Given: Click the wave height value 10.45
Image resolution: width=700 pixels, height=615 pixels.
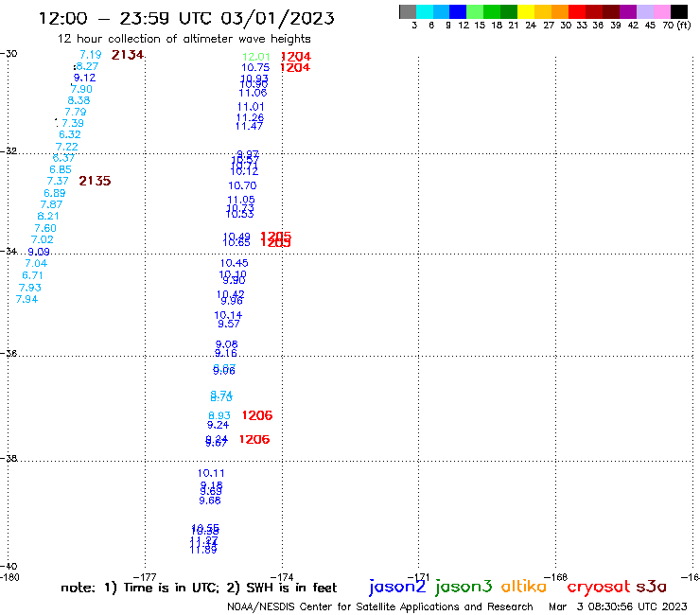Looking at the screenshot, I should click(x=235, y=264).
